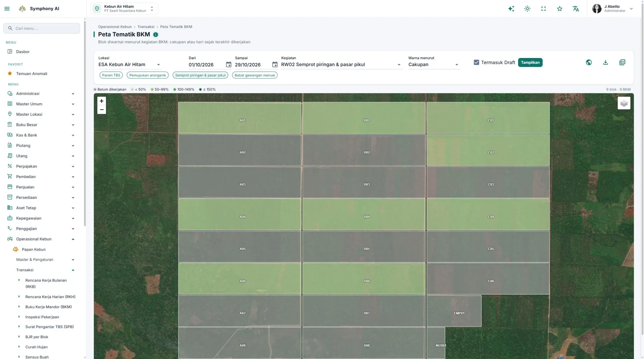Click the Transaksi breadcrumb link
Image resolution: width=644 pixels, height=359 pixels.
point(146,27)
